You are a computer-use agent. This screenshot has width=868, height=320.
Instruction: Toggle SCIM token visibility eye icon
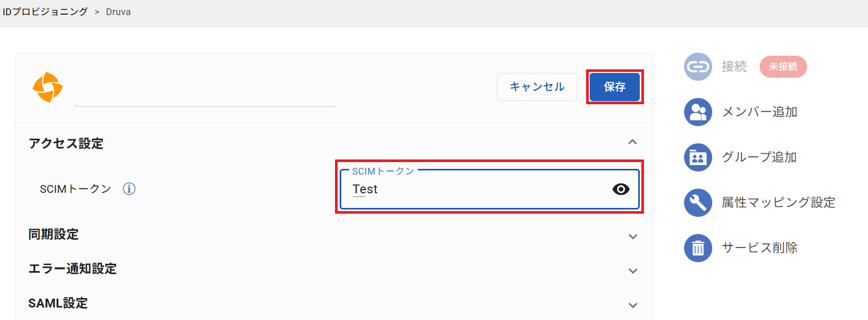click(621, 189)
